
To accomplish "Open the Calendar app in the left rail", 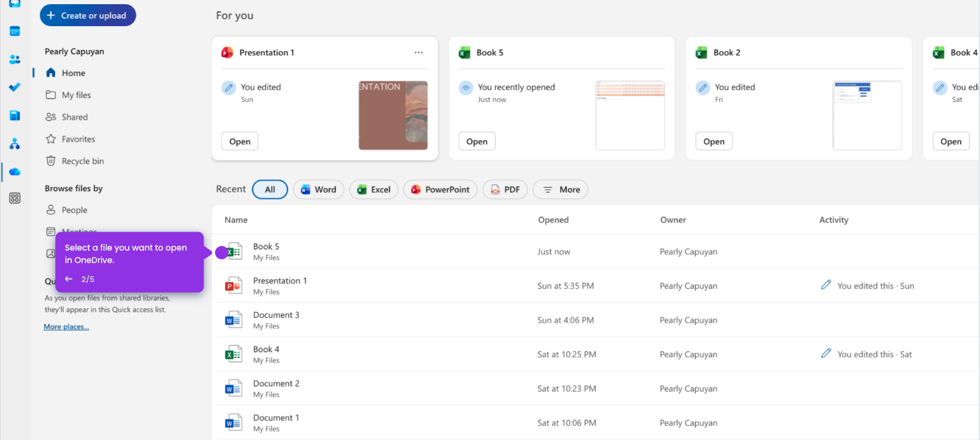I will (x=15, y=31).
